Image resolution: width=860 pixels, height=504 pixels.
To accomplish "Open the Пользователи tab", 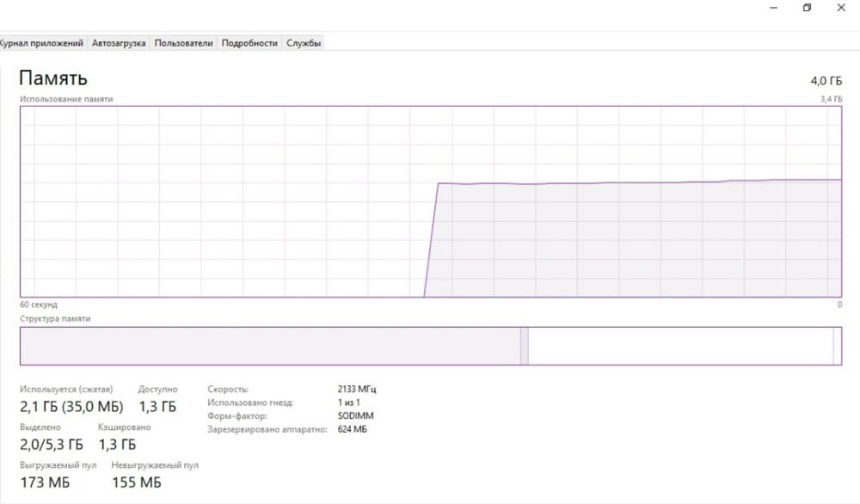I will pyautogui.click(x=183, y=43).
